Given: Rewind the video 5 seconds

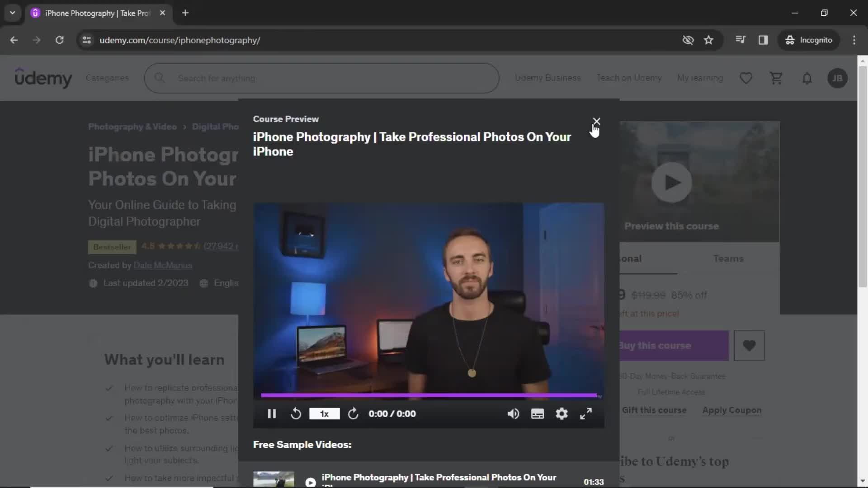Looking at the screenshot, I should pyautogui.click(x=296, y=414).
